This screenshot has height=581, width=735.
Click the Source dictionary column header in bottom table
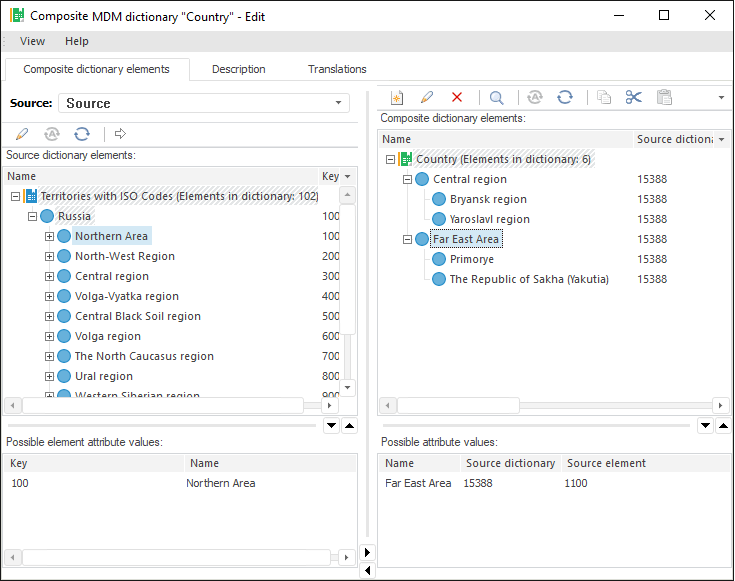pyautogui.click(x=510, y=463)
